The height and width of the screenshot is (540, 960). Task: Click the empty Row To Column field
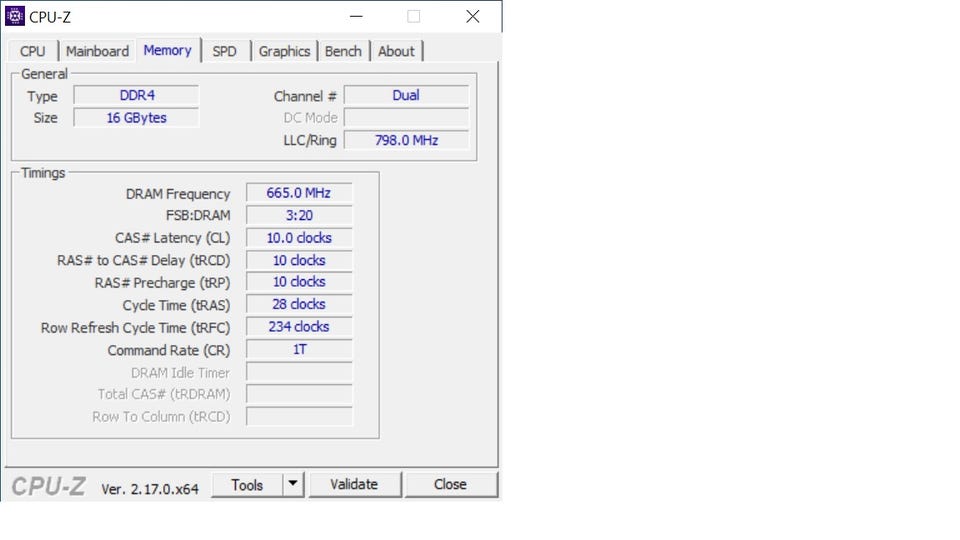pyautogui.click(x=299, y=416)
